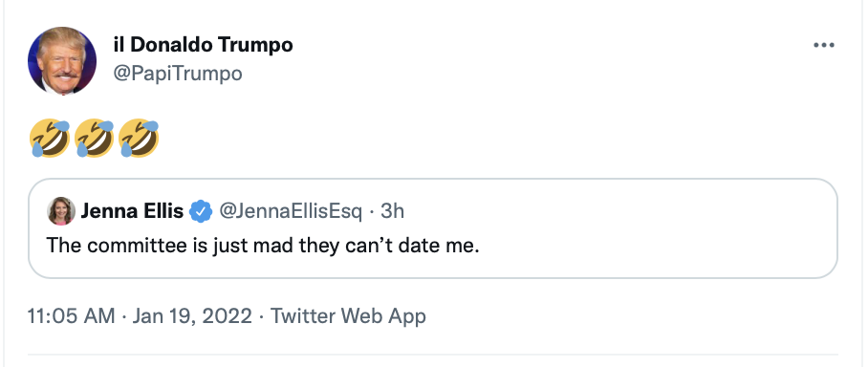
Task: Open the Jenna Ellis name in quoted tweet
Action: click(132, 211)
